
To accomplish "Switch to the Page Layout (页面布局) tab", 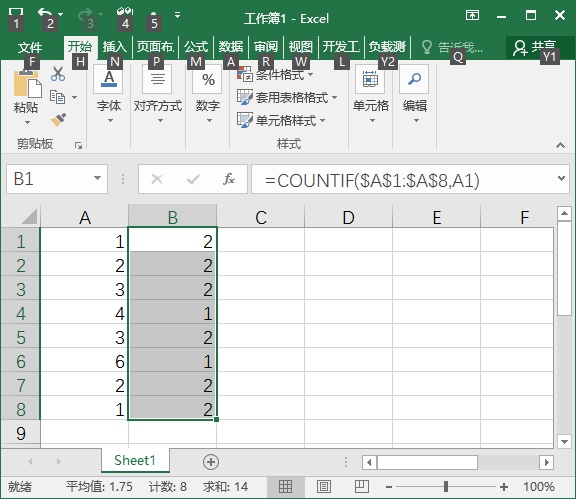I will 155,47.
